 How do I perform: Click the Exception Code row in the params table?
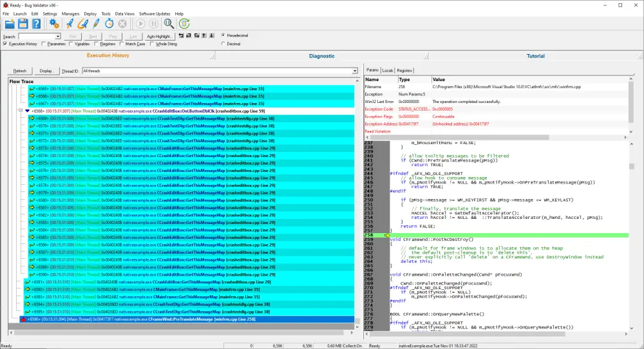coord(496,109)
